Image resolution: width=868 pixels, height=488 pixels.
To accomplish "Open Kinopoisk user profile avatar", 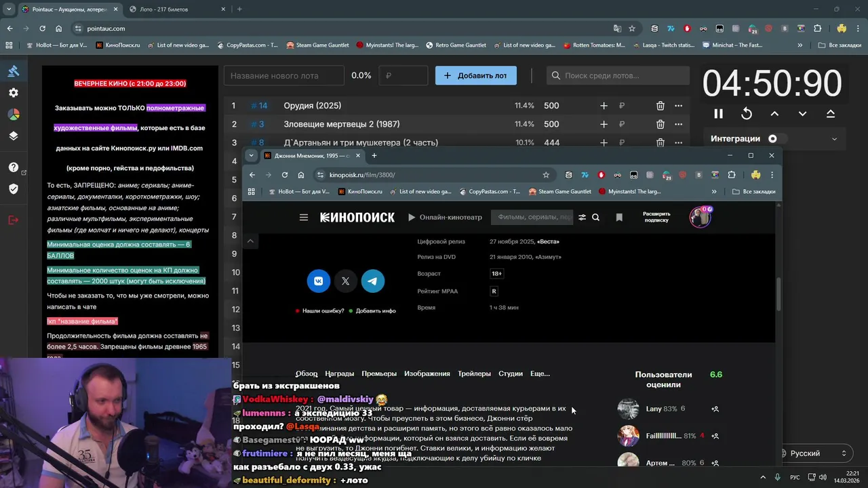I will pos(700,217).
